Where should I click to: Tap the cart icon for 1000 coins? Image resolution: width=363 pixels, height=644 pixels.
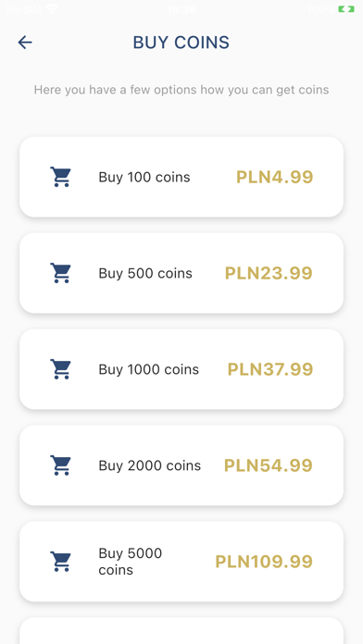coord(60,369)
